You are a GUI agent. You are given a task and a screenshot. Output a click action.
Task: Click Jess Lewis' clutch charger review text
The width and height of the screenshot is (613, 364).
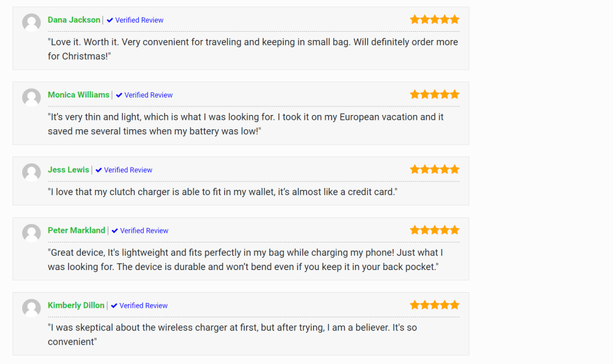223,192
